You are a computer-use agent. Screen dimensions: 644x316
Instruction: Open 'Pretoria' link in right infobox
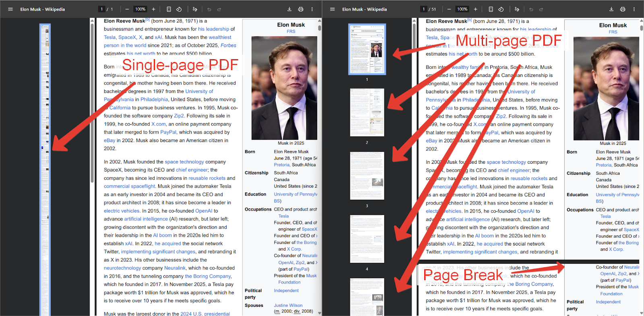click(604, 165)
